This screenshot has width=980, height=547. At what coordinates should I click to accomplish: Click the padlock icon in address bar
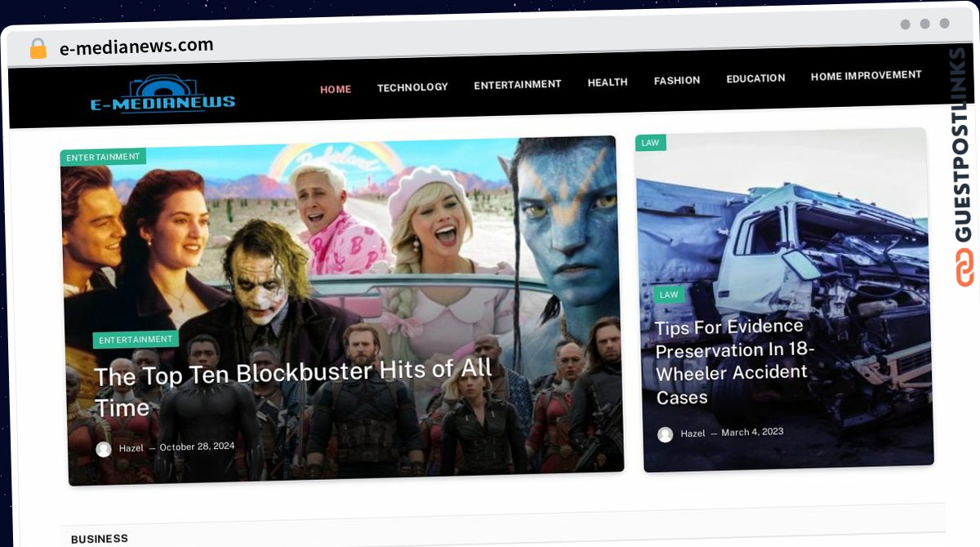click(38, 48)
